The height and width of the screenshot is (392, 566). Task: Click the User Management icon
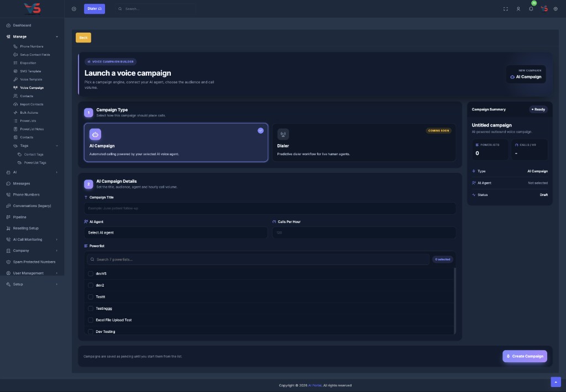8,273
